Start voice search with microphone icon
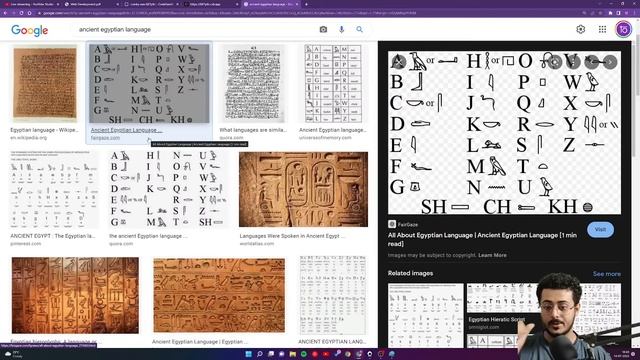 (x=341, y=29)
